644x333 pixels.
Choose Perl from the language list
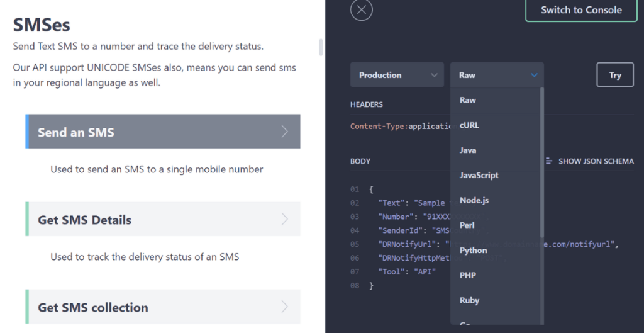tap(467, 225)
